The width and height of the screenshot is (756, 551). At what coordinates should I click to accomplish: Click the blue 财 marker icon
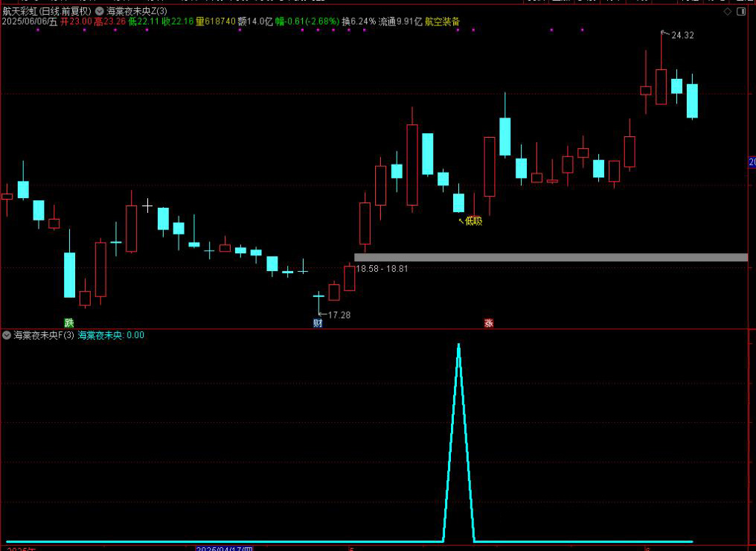click(318, 323)
